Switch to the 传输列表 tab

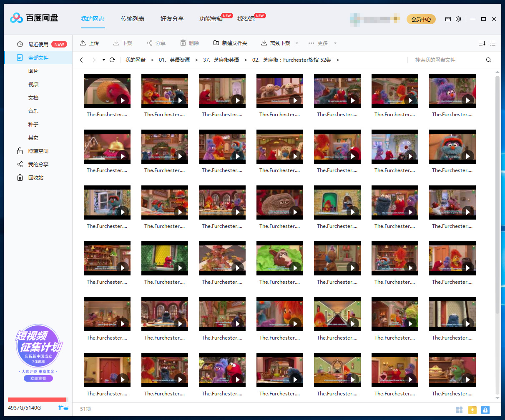coord(133,19)
